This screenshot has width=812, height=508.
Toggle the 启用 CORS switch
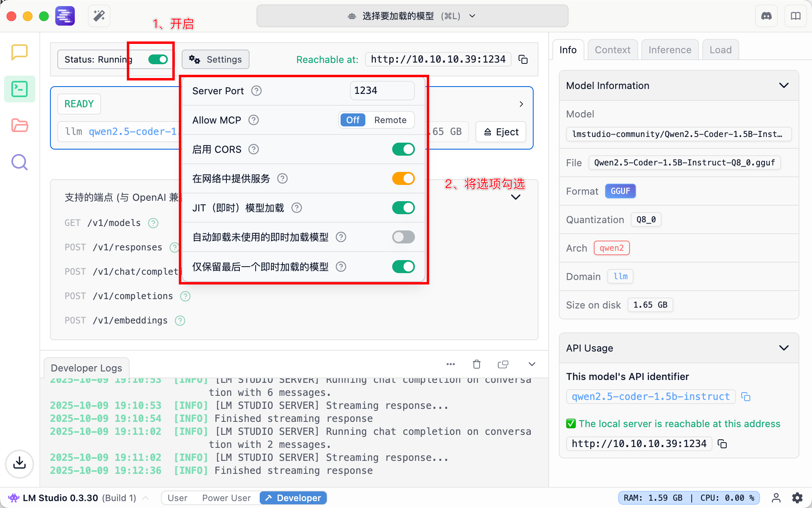pyautogui.click(x=403, y=149)
